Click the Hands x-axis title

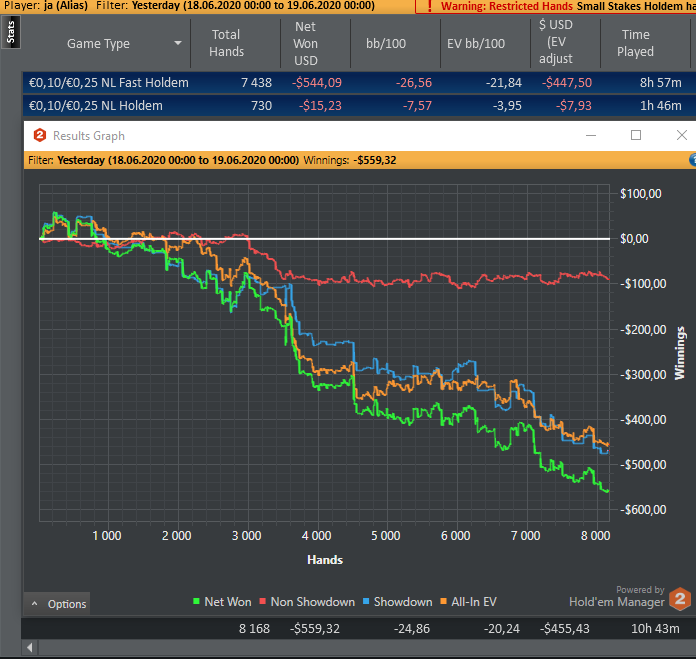click(325, 560)
